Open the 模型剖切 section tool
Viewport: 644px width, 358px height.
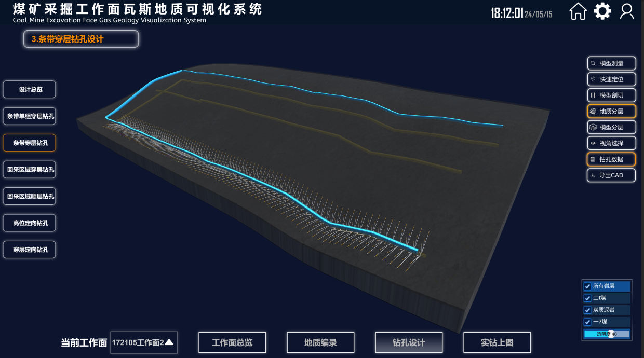point(611,95)
